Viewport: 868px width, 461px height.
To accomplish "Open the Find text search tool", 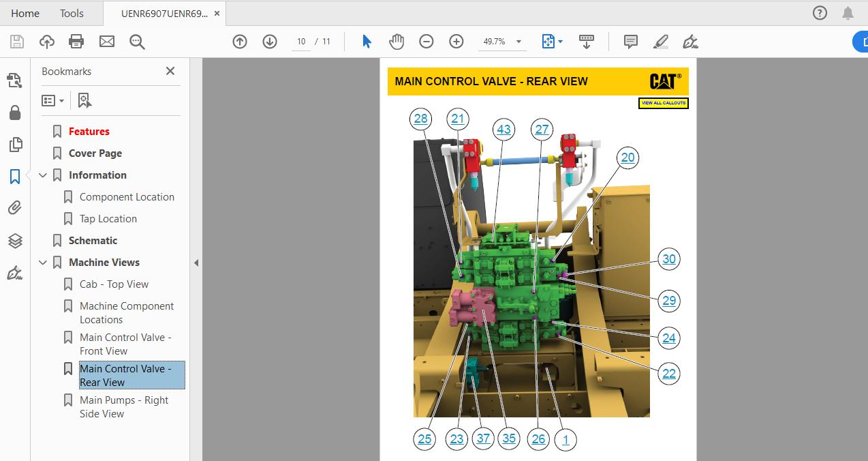I will (137, 42).
